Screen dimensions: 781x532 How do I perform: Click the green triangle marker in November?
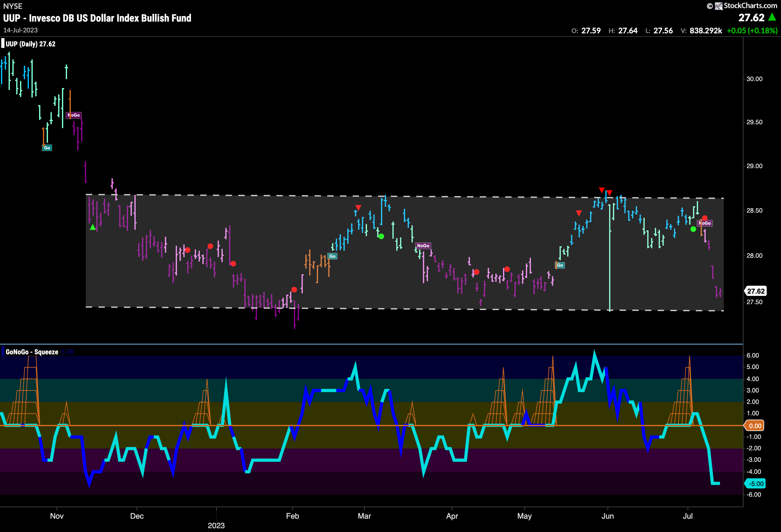click(x=93, y=228)
